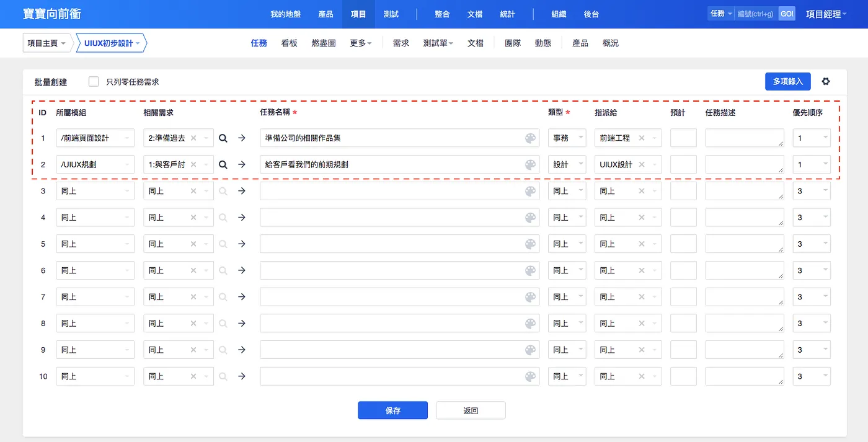Click the GO! search button
The height and width of the screenshot is (442, 868).
pos(787,14)
